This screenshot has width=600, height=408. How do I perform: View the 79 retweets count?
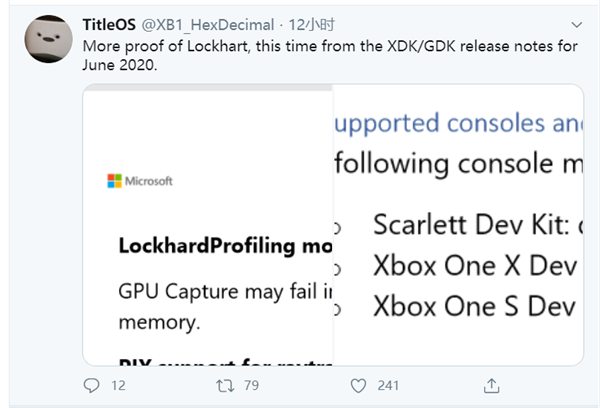251,385
